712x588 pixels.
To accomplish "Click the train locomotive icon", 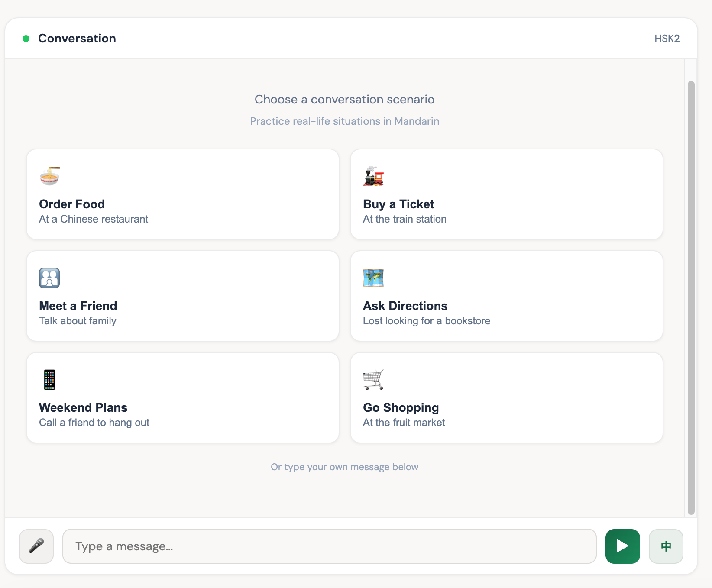I will tap(373, 176).
